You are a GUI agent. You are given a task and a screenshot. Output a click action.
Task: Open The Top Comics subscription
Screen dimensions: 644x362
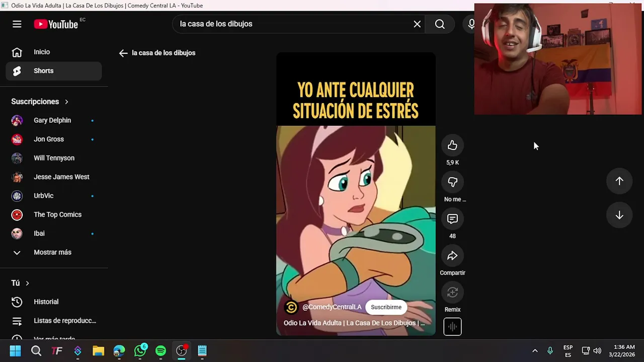[x=54, y=215]
